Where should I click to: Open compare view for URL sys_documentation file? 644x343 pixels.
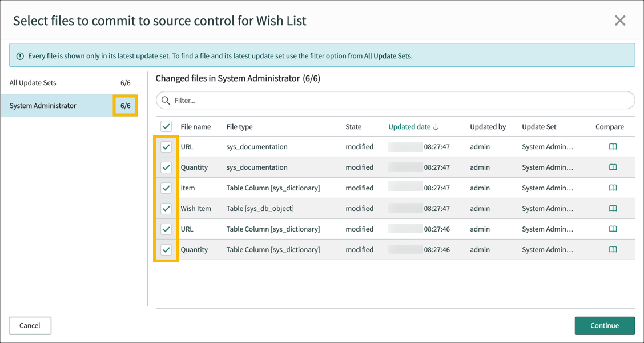(613, 147)
